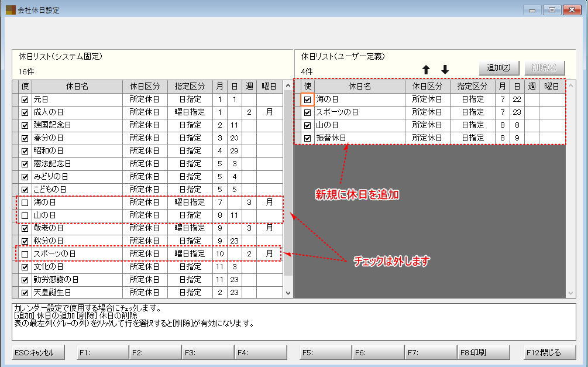Click the 休日名 header in system list

77,86
